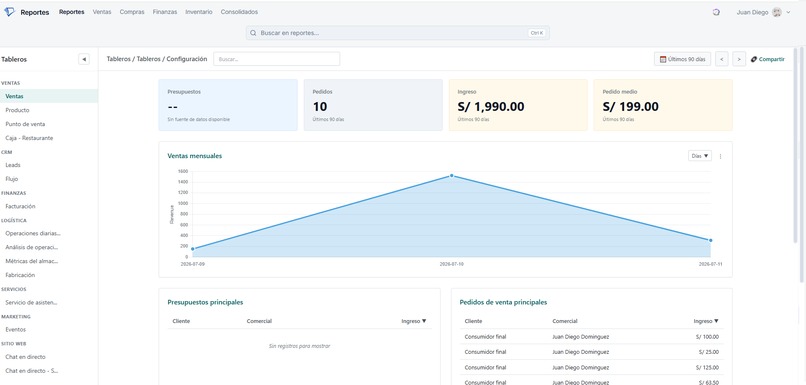Screen dimensions: 806x385
Task: Open the Ventas mensuales chart options menu (three dots)
Action: tap(720, 156)
